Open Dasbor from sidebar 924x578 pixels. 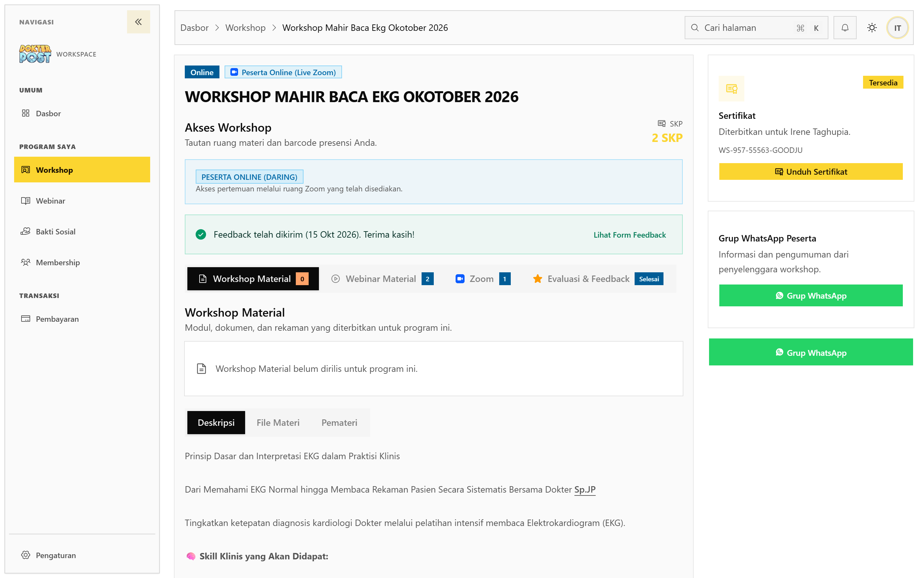(82, 113)
